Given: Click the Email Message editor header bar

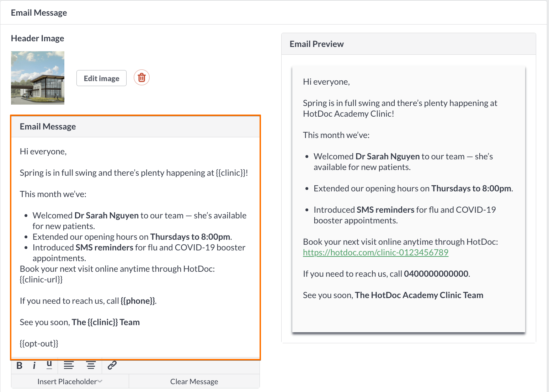Looking at the screenshot, I should coord(135,127).
